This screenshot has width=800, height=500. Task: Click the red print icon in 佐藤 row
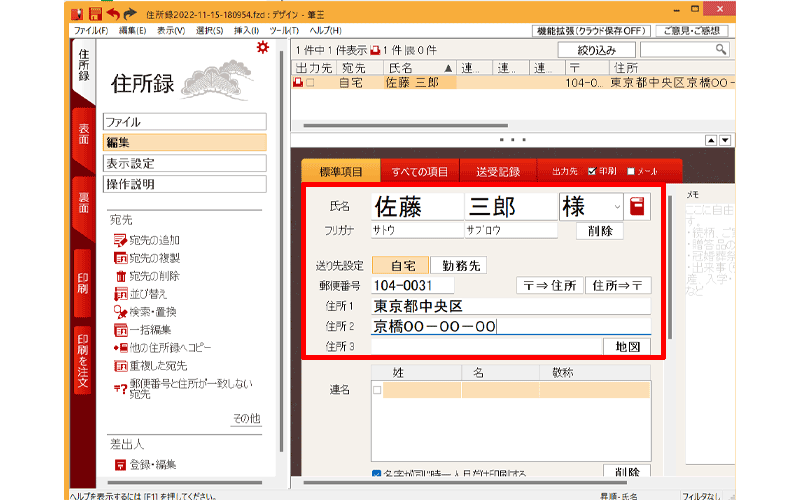pyautogui.click(x=298, y=82)
